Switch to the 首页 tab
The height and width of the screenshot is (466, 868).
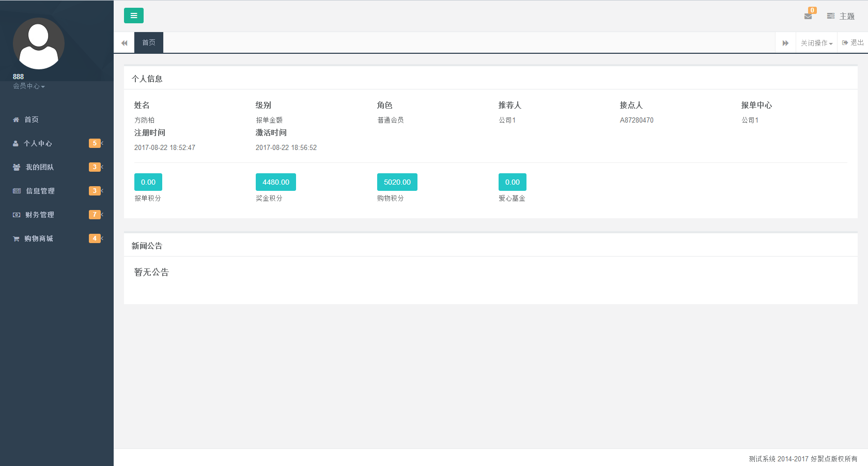click(x=149, y=42)
